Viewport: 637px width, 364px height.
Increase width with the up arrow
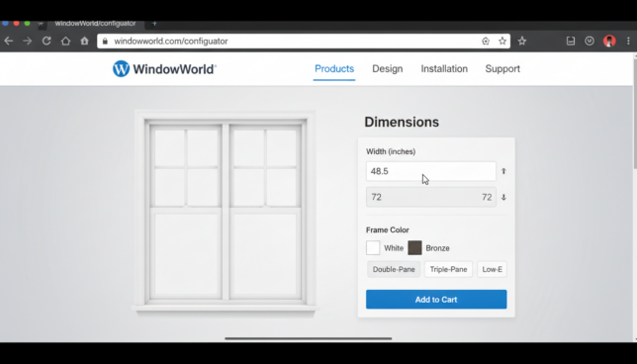tap(503, 171)
